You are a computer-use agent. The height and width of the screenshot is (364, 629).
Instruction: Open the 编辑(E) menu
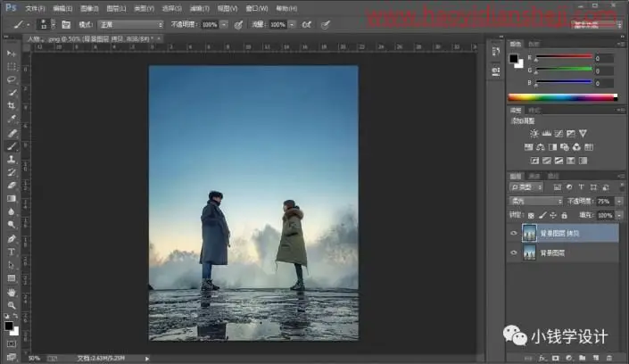coord(62,8)
